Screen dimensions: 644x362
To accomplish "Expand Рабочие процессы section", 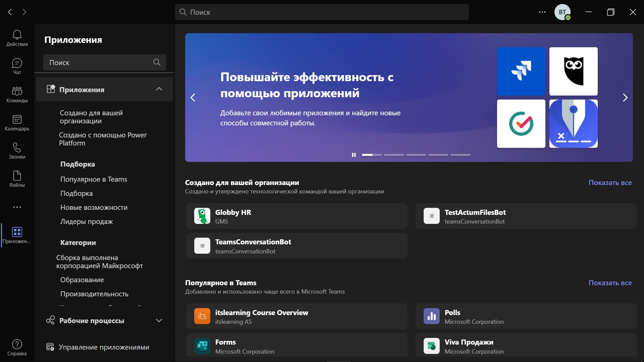I will 159,320.
